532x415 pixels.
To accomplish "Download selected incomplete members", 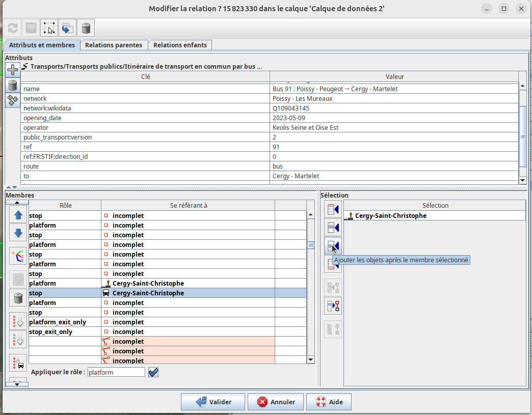I will (x=18, y=340).
